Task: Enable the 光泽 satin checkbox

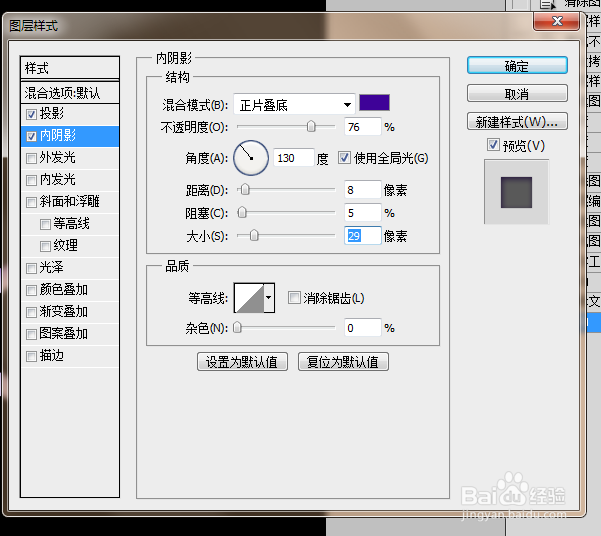Action: point(31,268)
